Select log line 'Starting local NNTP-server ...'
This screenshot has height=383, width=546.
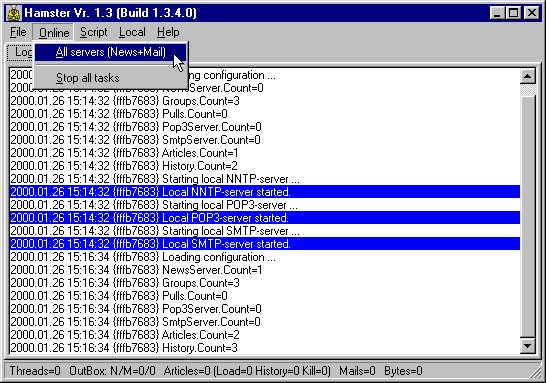tap(265, 179)
